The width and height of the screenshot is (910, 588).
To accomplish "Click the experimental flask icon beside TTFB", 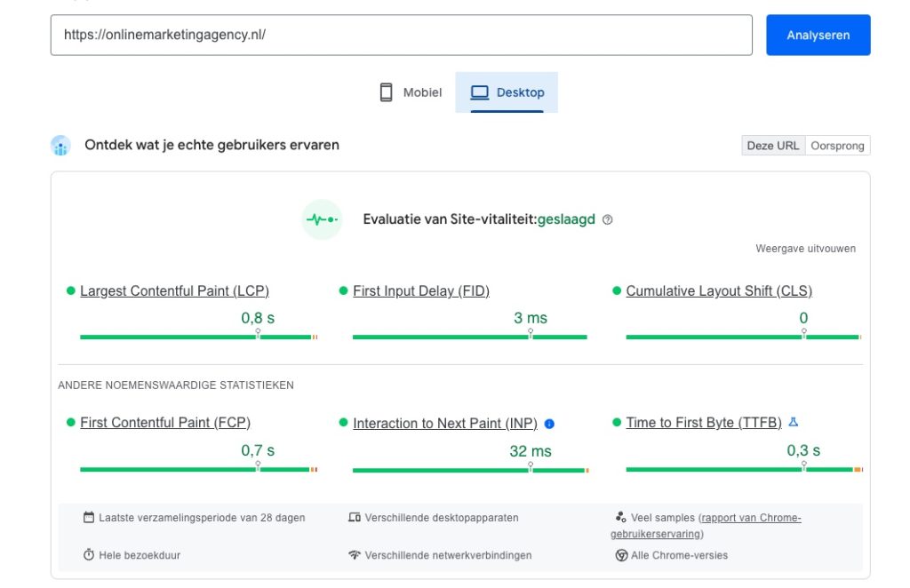I will click(792, 423).
